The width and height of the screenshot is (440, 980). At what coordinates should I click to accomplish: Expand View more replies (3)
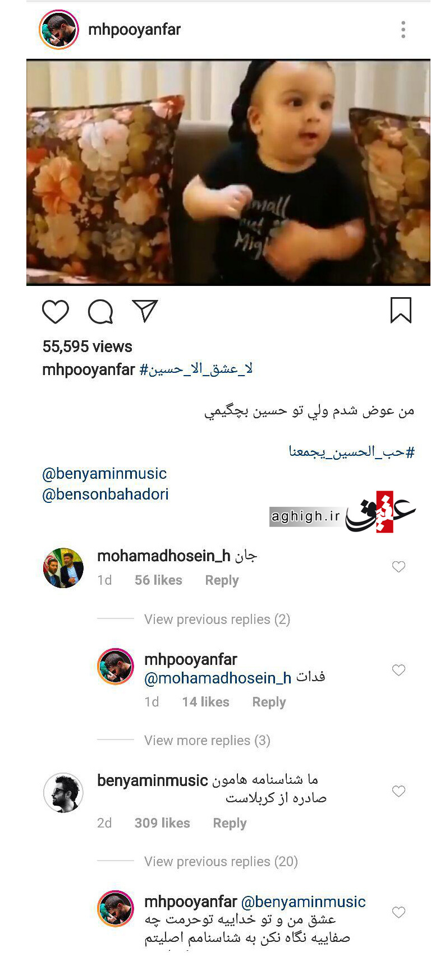pyautogui.click(x=207, y=740)
